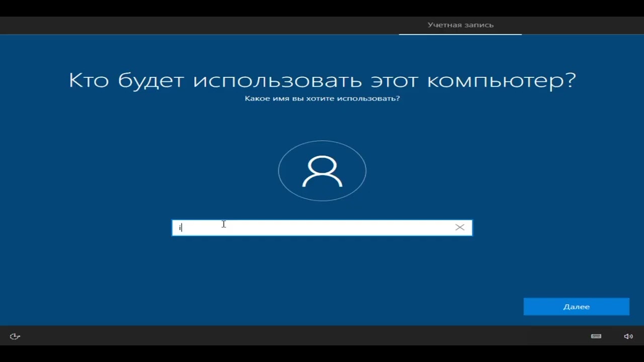Click the user avatar circle icon

[322, 171]
